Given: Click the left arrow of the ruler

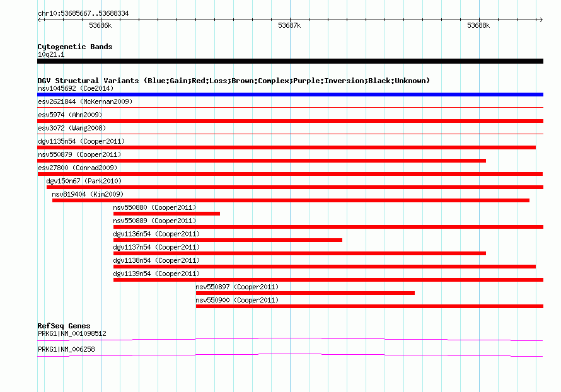Looking at the screenshot, I should pos(40,20).
